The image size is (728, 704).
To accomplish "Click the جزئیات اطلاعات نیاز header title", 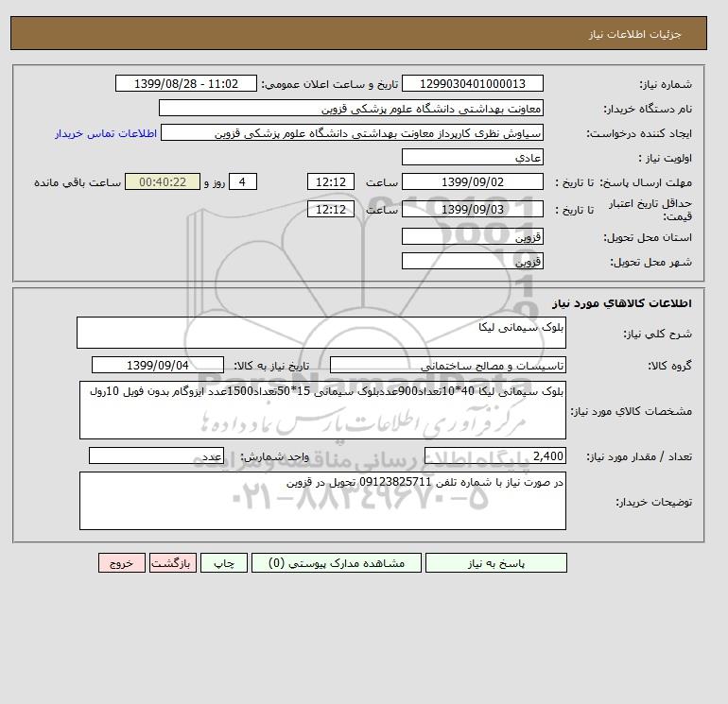I will (634, 34).
